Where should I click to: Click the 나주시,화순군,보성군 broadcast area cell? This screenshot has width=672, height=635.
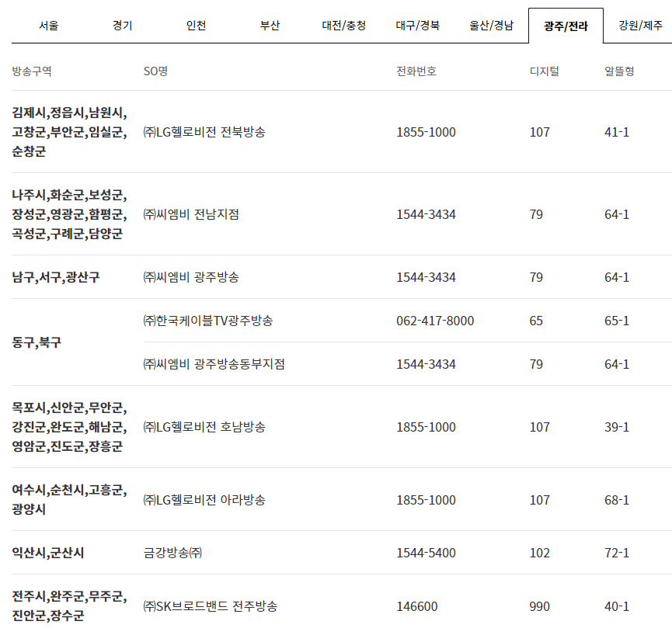[x=69, y=214]
